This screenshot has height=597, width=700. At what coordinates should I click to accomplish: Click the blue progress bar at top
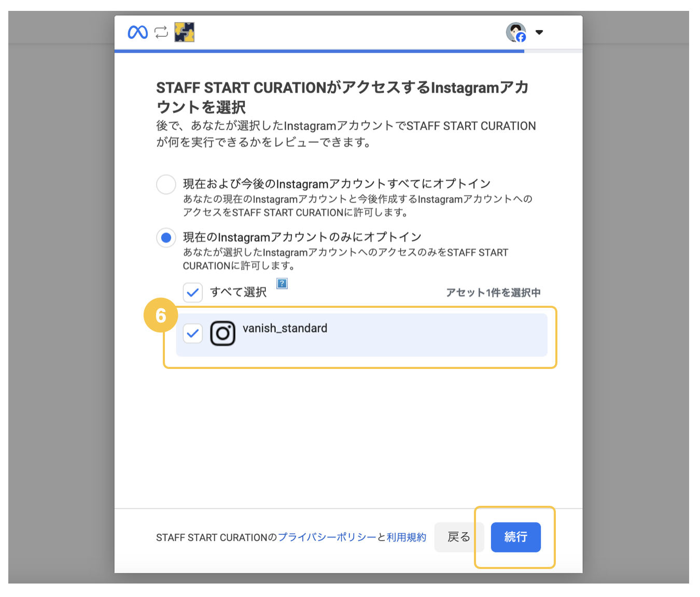point(319,51)
